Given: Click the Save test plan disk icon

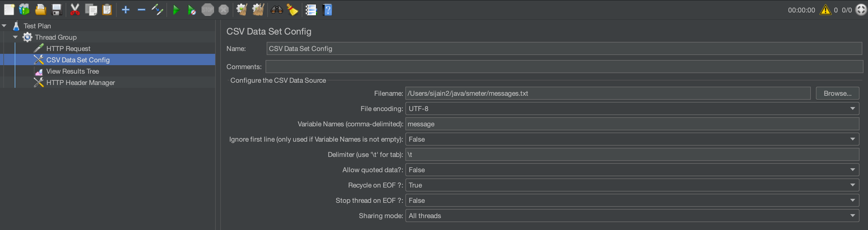Looking at the screenshot, I should [57, 10].
